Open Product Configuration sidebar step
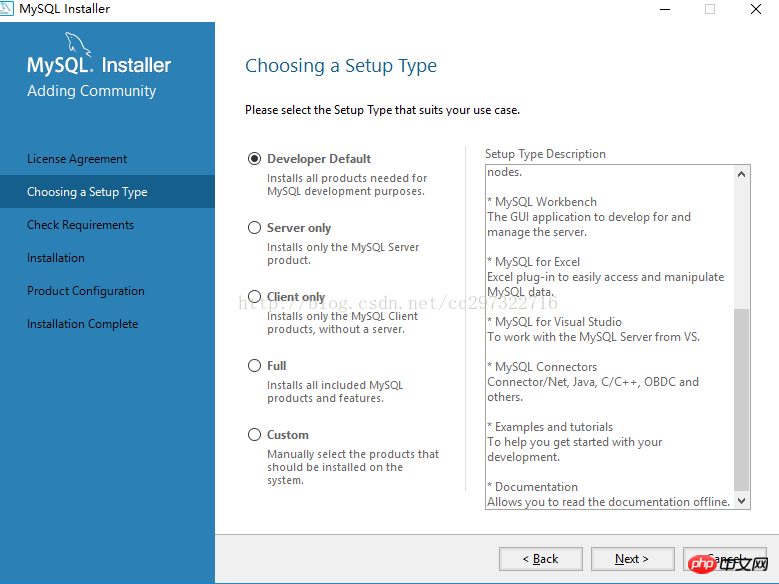 [x=86, y=291]
